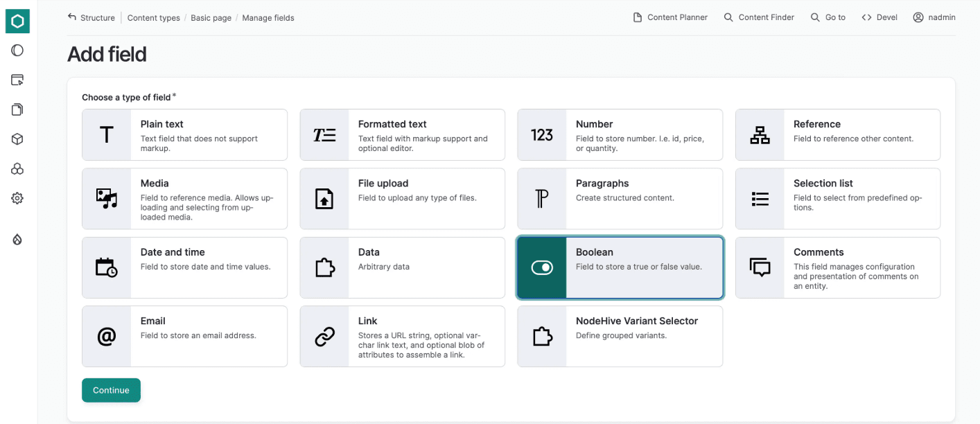Viewport: 980px width, 424px height.
Task: Select Plain text field type
Action: [184, 134]
